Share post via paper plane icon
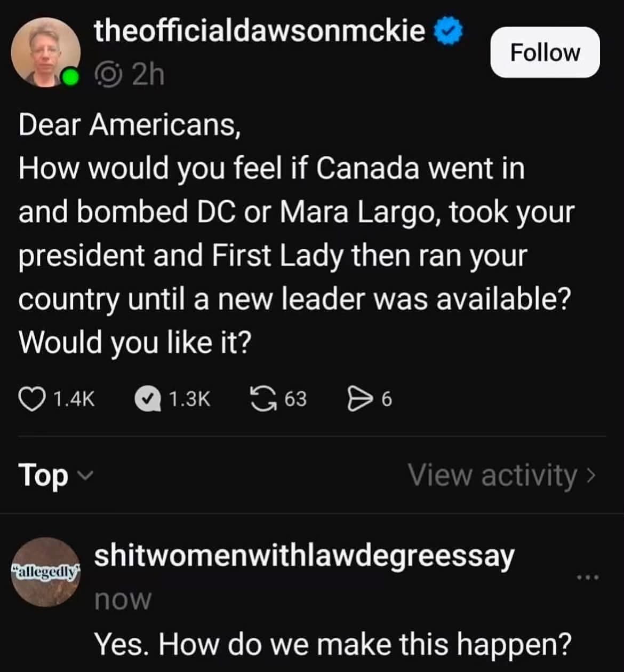The image size is (624, 672). tap(361, 399)
